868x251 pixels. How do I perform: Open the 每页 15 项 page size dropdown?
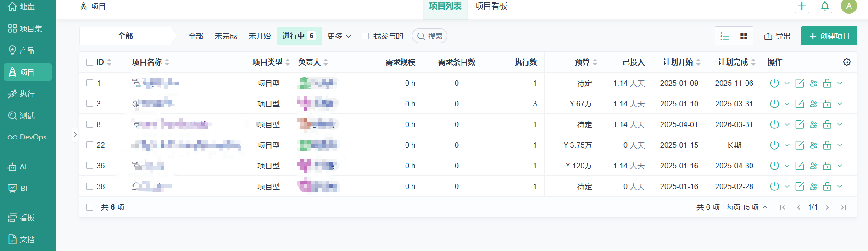[746, 207]
